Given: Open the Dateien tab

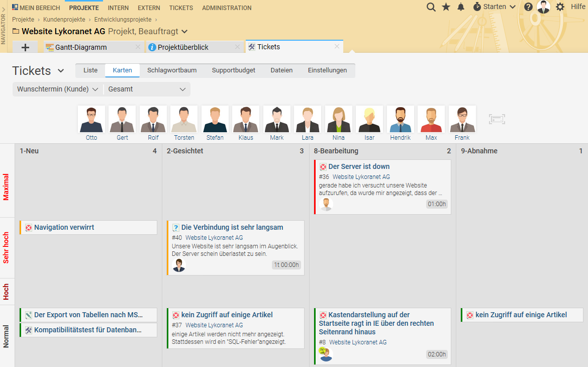Looking at the screenshot, I should tap(281, 70).
